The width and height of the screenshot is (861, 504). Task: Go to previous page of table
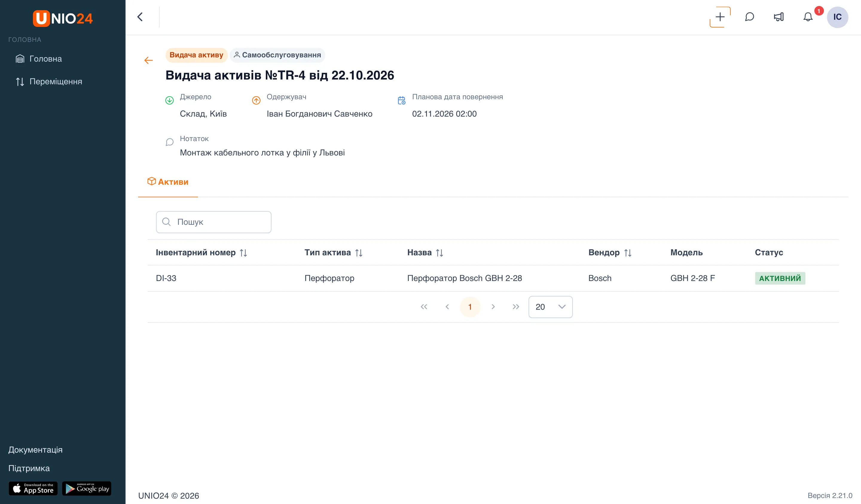[x=447, y=307]
